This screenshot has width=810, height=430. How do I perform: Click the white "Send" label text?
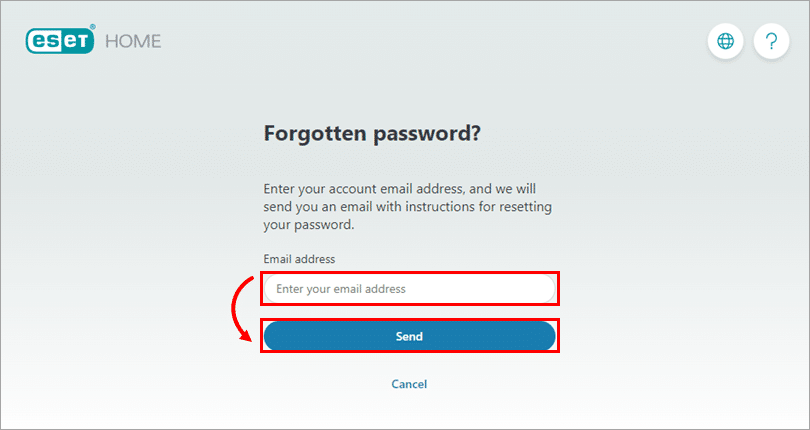409,336
